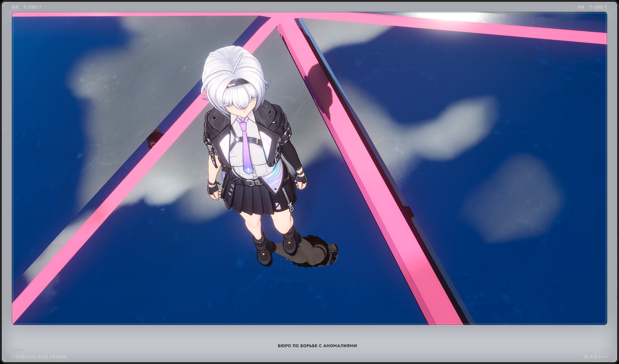Viewport: 619px width, 364px height.
Task: Click the top-right "GB T-200-7" label
Action: tap(592, 7)
